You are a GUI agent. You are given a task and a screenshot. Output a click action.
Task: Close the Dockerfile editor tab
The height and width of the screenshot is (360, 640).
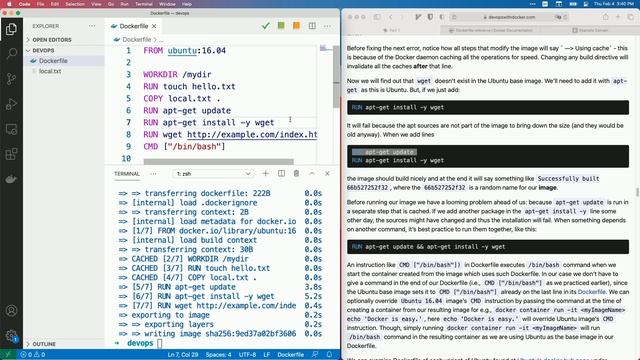click(154, 26)
